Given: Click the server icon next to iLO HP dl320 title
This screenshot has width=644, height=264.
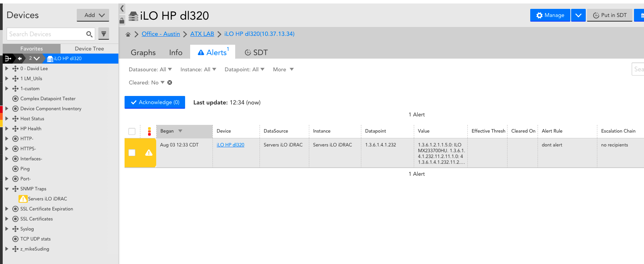Looking at the screenshot, I should (133, 16).
